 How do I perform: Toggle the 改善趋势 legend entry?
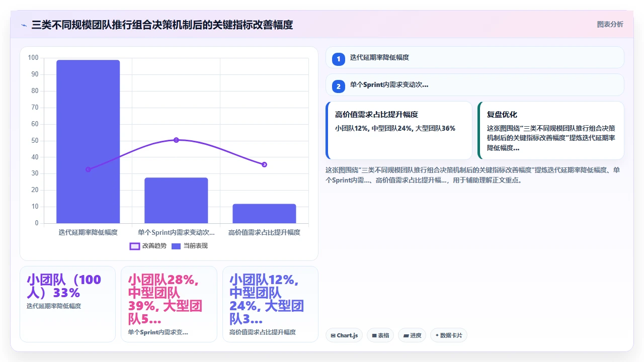148,246
